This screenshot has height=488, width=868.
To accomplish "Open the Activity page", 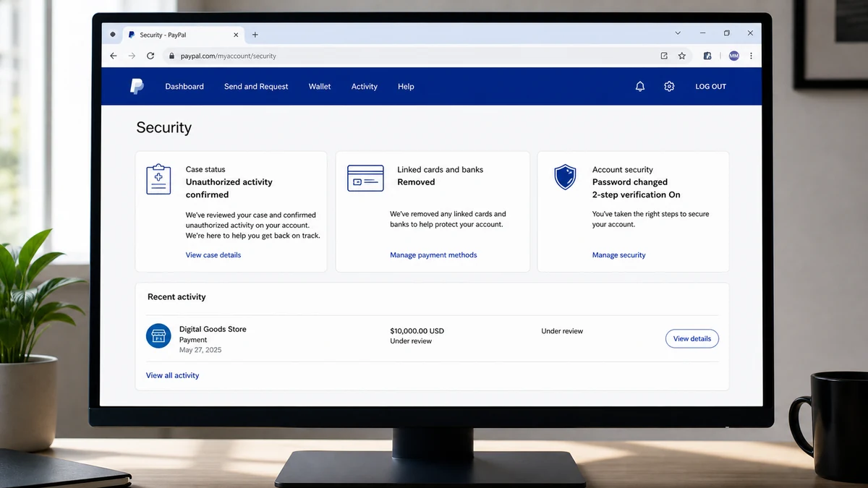I will 365,87.
